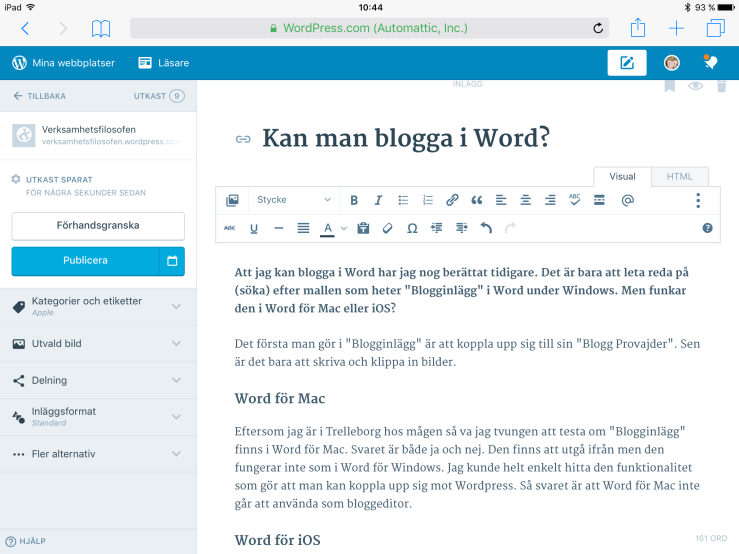Apply strikethrough formatting
Screen dimensions: 739x554
pos(230,228)
